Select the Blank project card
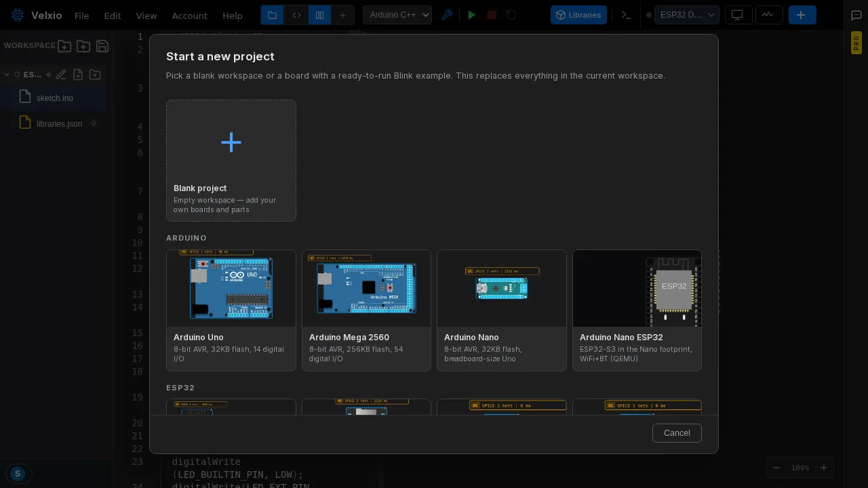Screen dimensions: 868x488 (x=231, y=161)
